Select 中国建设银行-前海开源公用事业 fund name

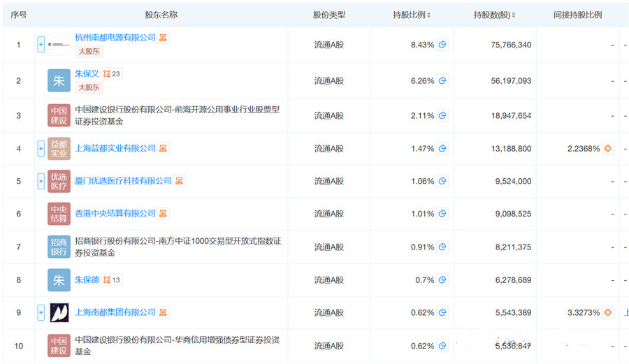point(178,115)
